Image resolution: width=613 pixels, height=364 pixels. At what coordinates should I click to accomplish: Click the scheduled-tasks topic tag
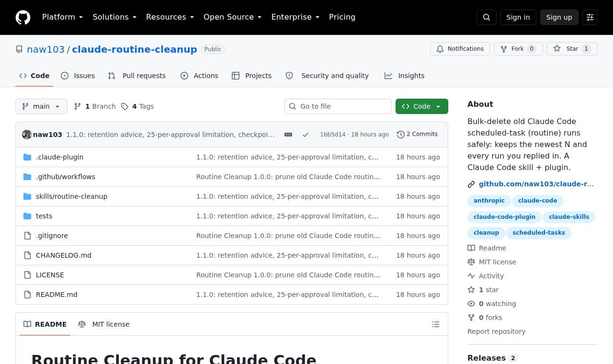[x=539, y=233]
